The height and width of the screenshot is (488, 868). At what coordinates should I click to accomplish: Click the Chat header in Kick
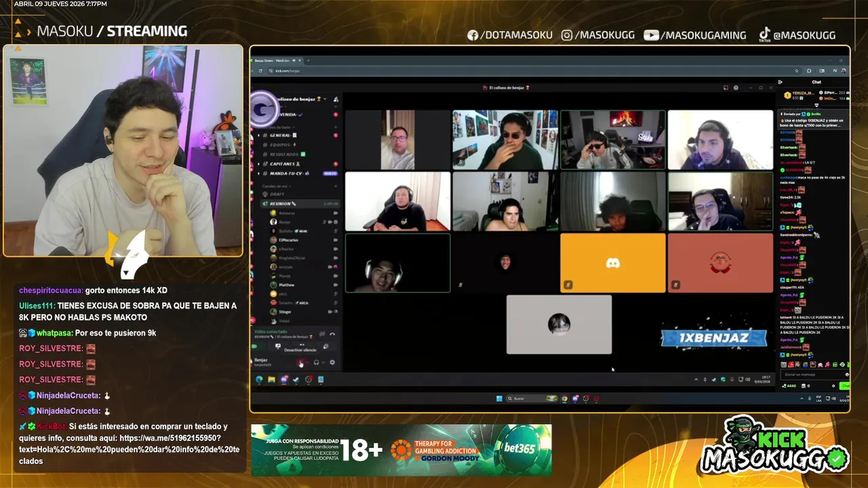(x=816, y=82)
